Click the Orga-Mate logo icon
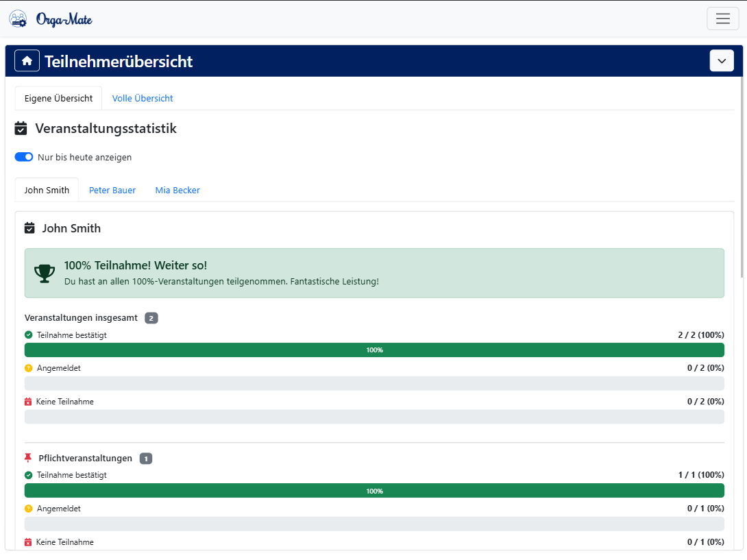Viewport: 747px width, 560px height. (18, 19)
